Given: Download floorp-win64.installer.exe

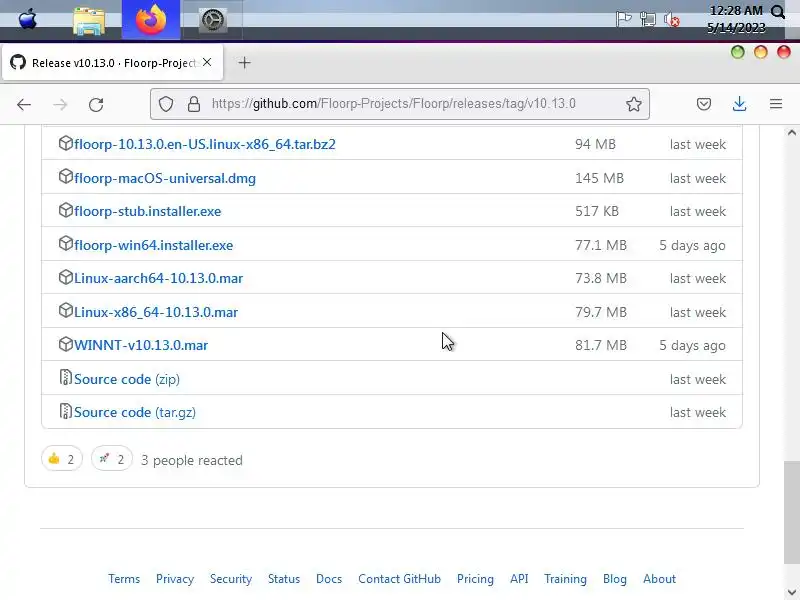Looking at the screenshot, I should click(154, 245).
